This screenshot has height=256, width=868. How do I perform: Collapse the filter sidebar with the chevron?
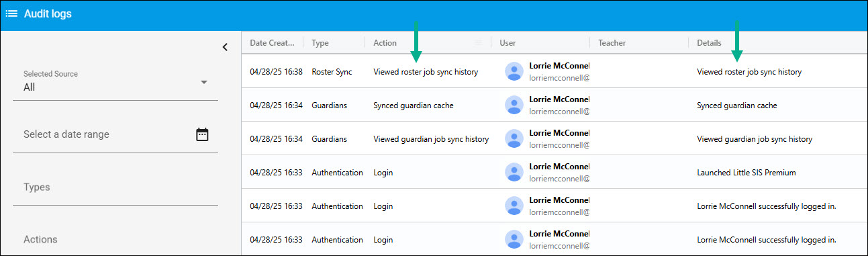pyautogui.click(x=225, y=47)
